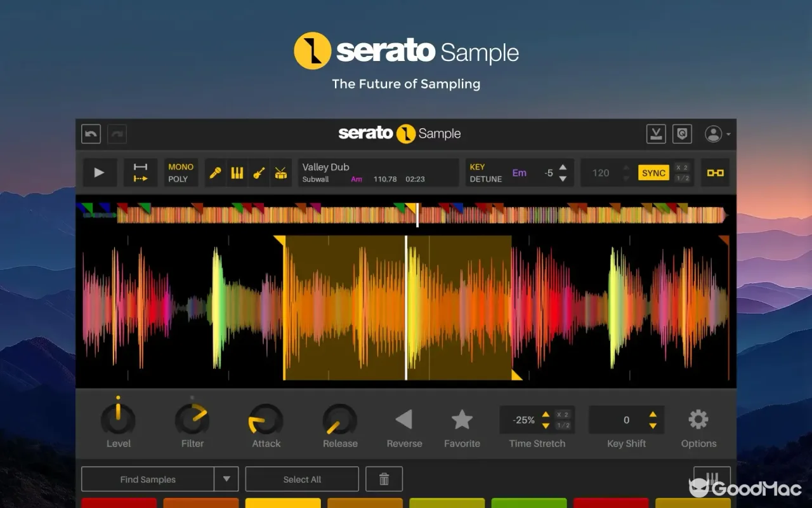Screen dimensions: 812x508
Task: Select the piano keys melody stem icon
Action: coord(237,173)
